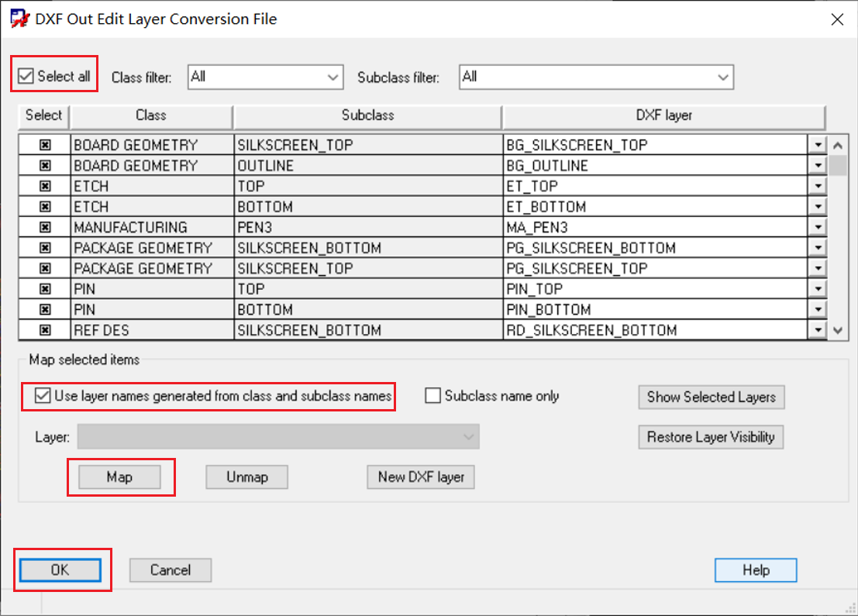Click Show Selected Layers button

click(711, 397)
